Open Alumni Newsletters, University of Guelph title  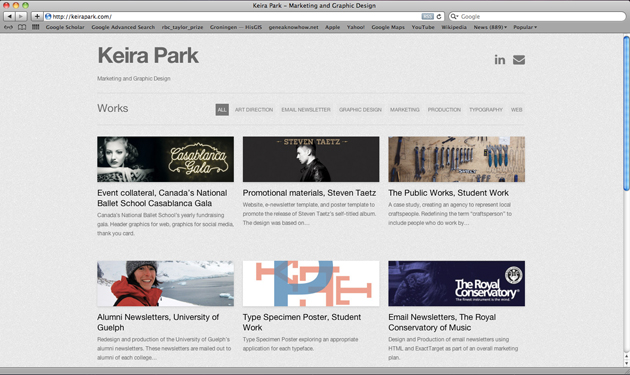(x=158, y=322)
